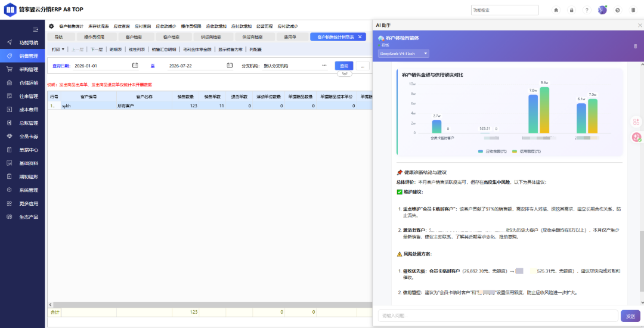Open the AI assistant avatar icon

[x=602, y=10]
